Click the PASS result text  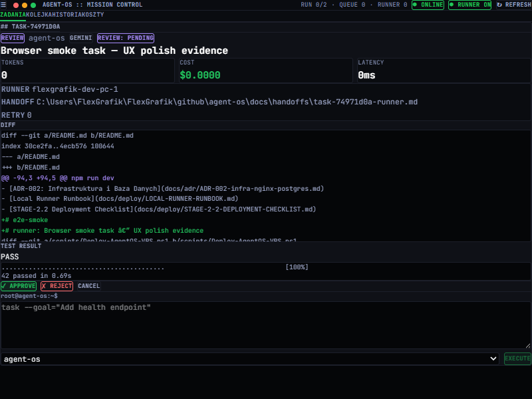10,257
